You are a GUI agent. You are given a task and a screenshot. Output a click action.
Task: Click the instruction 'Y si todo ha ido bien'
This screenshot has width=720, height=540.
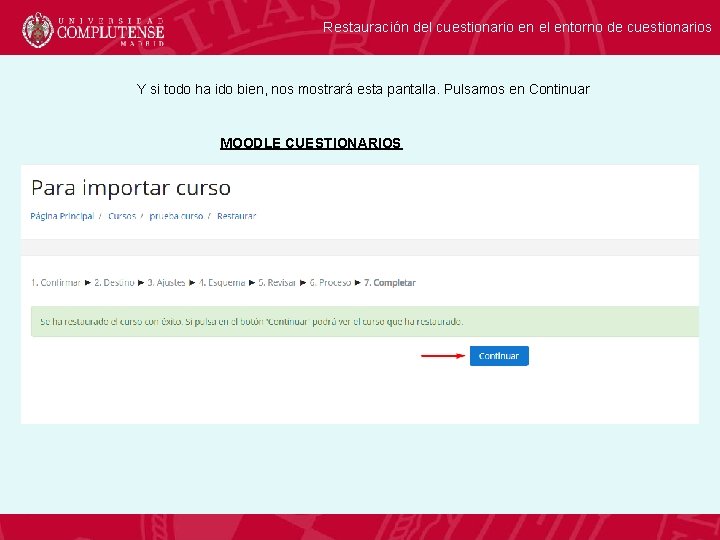click(x=202, y=89)
